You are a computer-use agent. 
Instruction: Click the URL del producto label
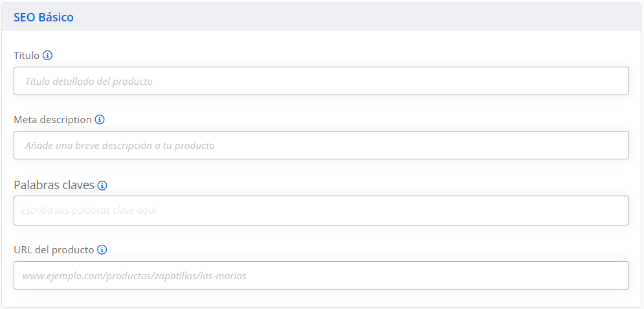54,250
